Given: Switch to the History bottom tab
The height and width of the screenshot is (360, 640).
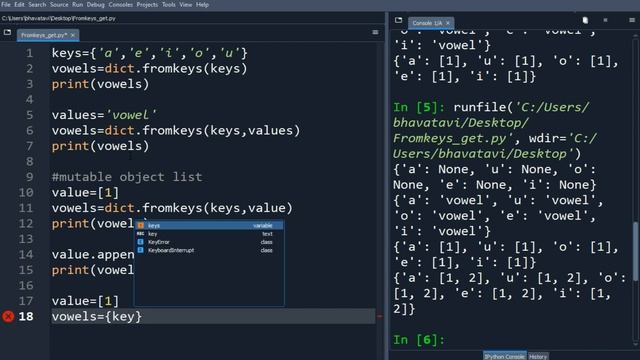Looking at the screenshot, I should click(538, 356).
